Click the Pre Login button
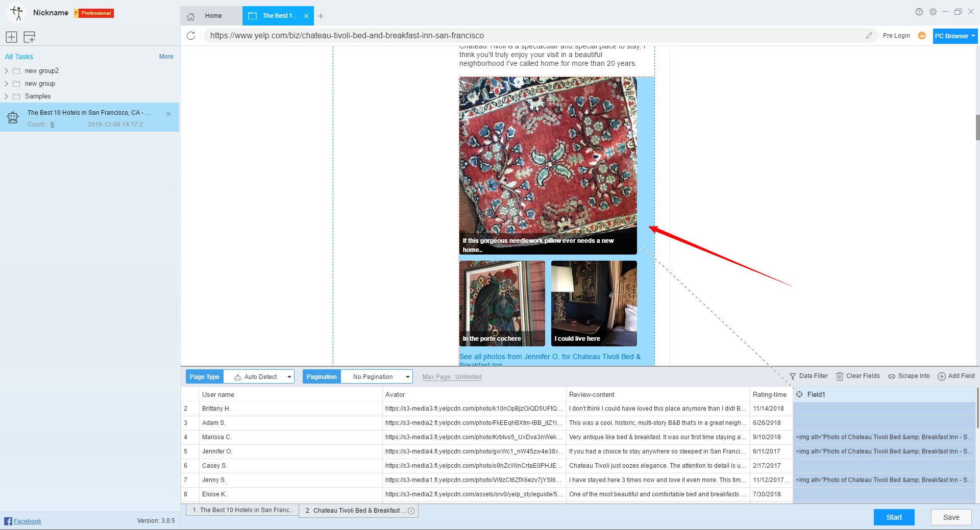The width and height of the screenshot is (980, 530). tap(896, 36)
